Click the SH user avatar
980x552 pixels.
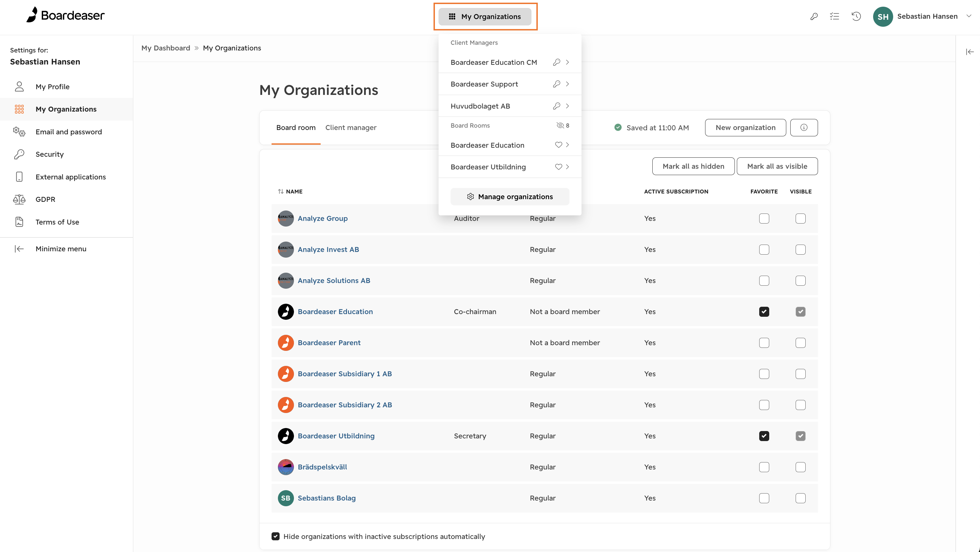click(882, 16)
